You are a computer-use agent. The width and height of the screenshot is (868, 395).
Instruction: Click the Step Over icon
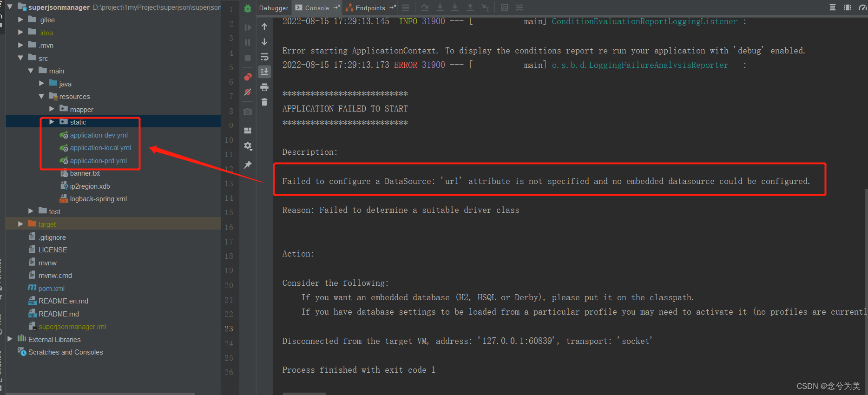[425, 7]
